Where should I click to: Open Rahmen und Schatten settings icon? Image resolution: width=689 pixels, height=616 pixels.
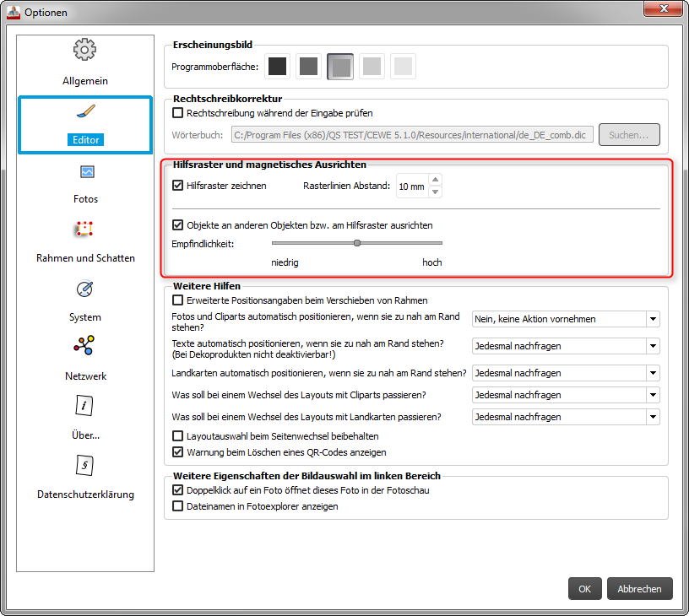85,230
